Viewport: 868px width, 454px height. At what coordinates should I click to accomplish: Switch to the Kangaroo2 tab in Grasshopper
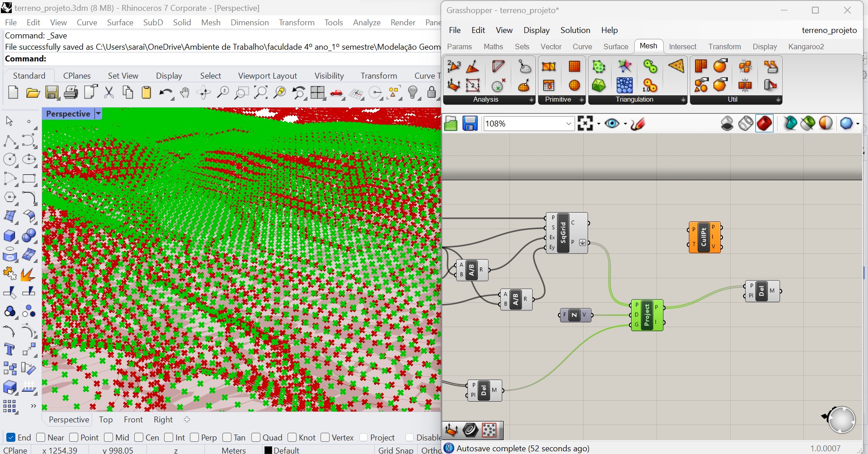(806, 47)
